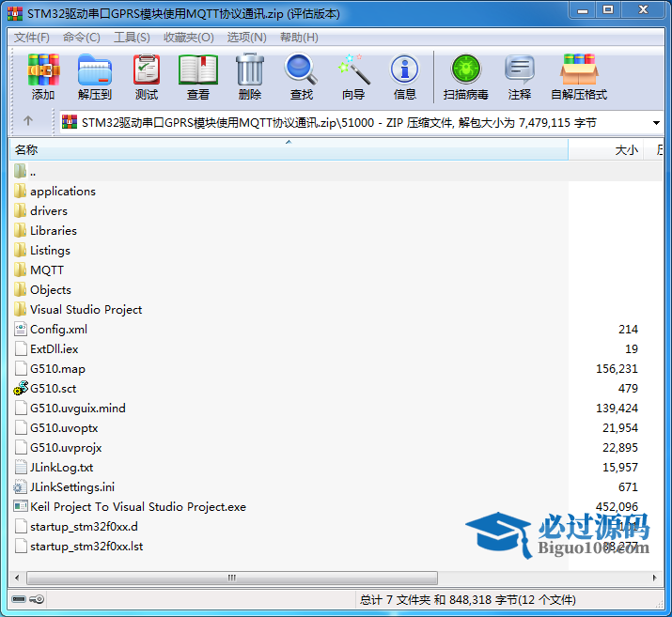Click the View (查看) book icon
This screenshot has width=672, height=617.
tap(198, 69)
